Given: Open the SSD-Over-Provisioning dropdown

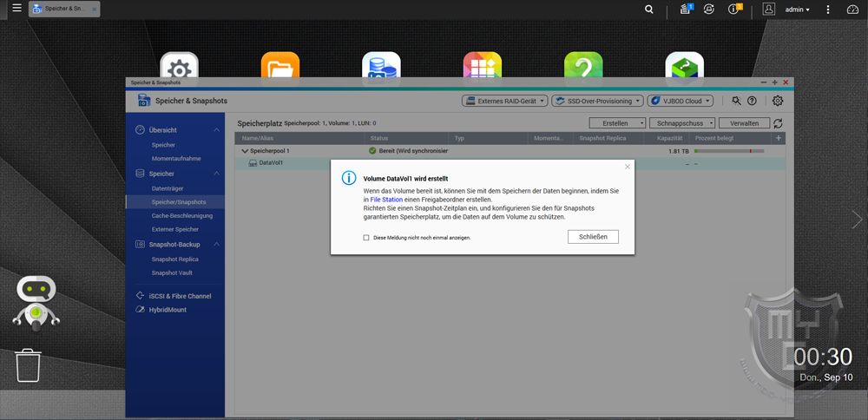Looking at the screenshot, I should tap(598, 101).
